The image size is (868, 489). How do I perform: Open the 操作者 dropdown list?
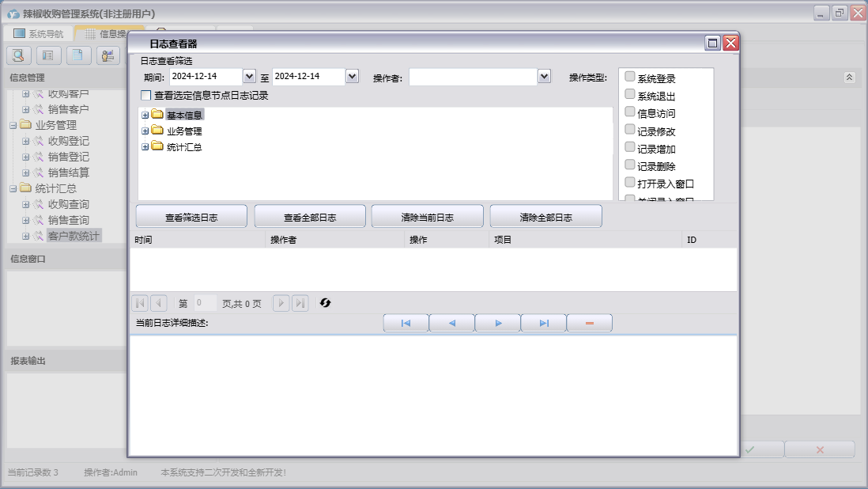pyautogui.click(x=544, y=77)
